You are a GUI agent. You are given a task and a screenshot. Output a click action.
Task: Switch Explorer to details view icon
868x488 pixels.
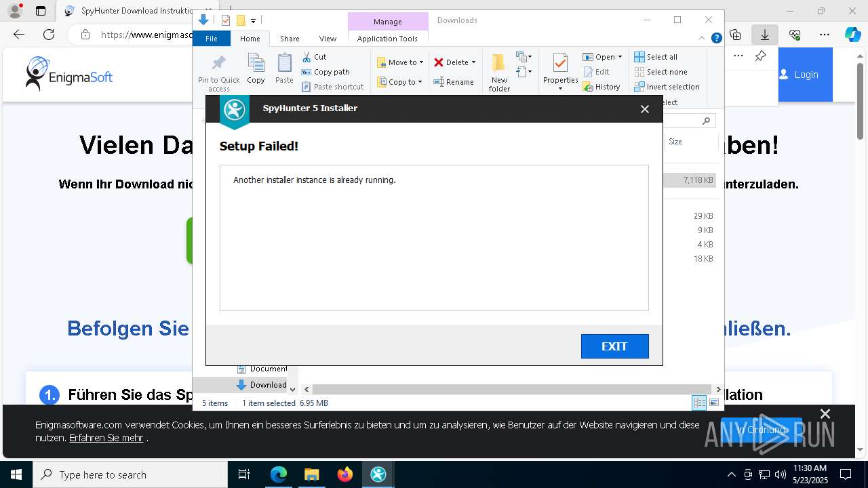coord(699,403)
